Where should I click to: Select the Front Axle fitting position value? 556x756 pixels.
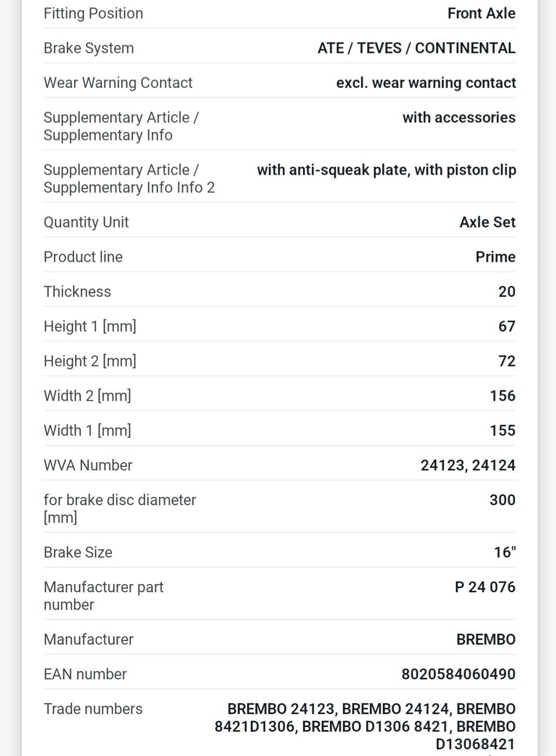pos(481,13)
